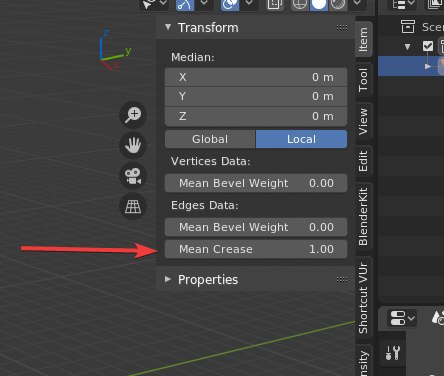The image size is (444, 376).
Task: Switch to the BlenderKit sidebar tab
Action: click(x=364, y=217)
